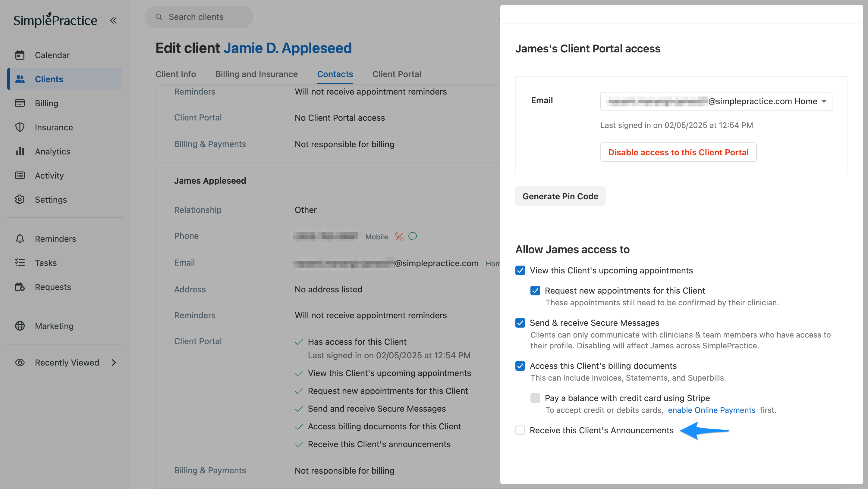Click the Mobile phone type label
The height and width of the screenshot is (489, 868).
376,237
